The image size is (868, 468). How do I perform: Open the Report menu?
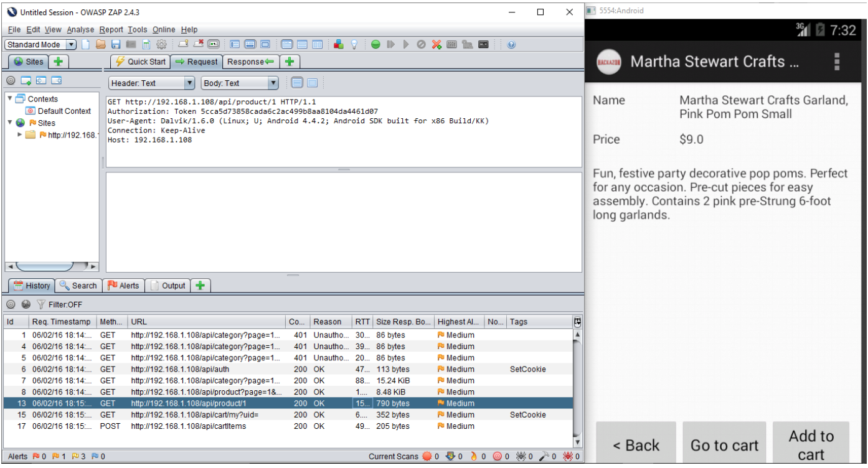coord(111,29)
